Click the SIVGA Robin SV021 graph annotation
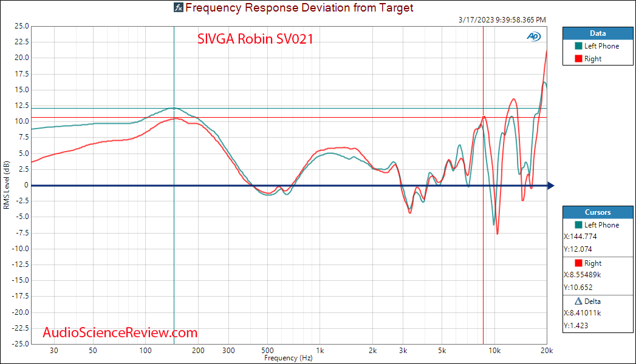636x364 pixels. [255, 39]
